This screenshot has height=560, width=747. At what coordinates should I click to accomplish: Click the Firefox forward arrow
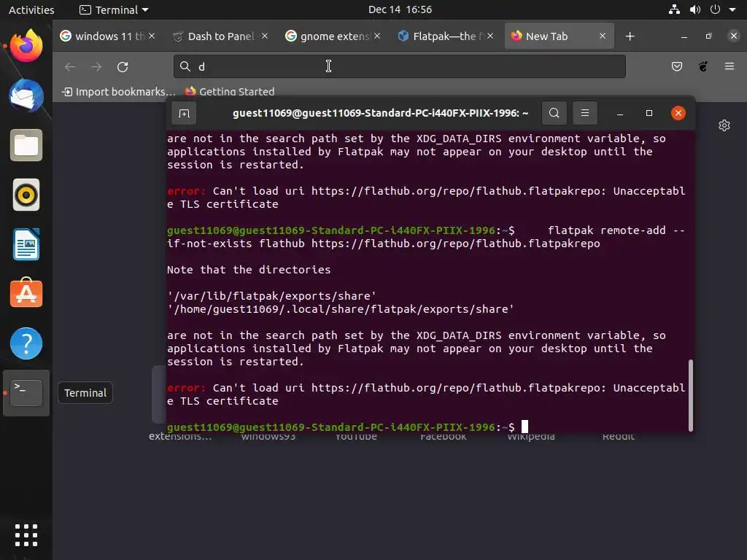point(96,66)
